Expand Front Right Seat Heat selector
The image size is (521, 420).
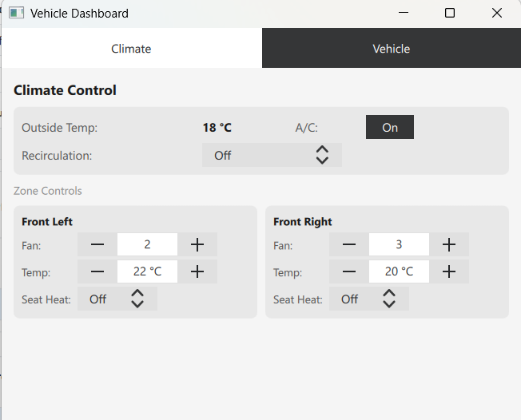(369, 299)
